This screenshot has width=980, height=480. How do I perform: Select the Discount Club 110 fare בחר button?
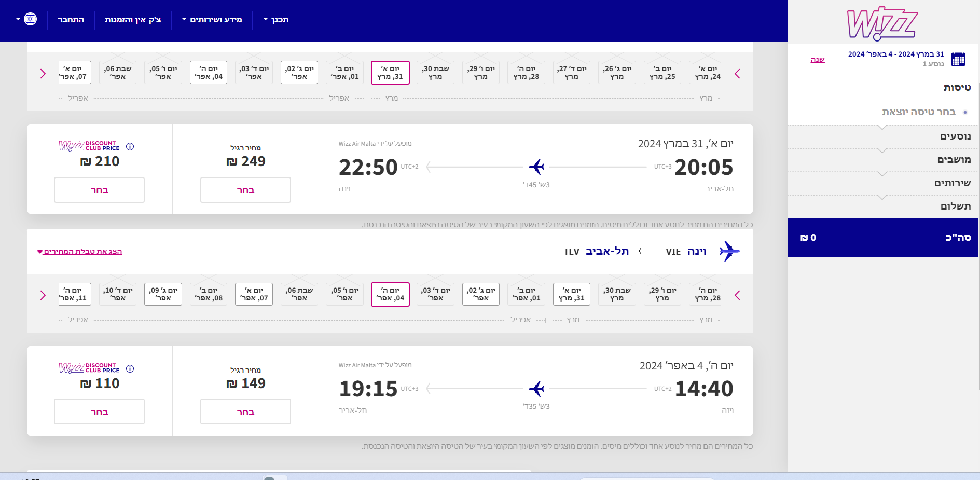point(99,412)
